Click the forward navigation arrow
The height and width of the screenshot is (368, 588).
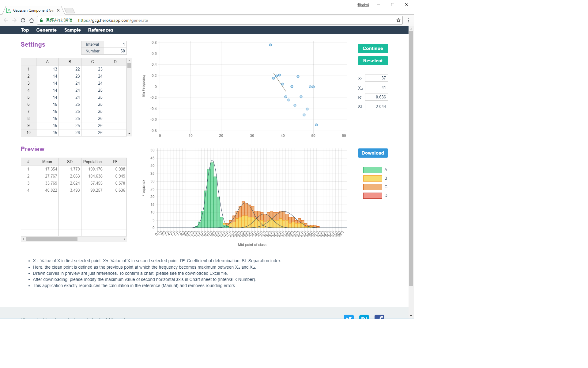[x=14, y=20]
